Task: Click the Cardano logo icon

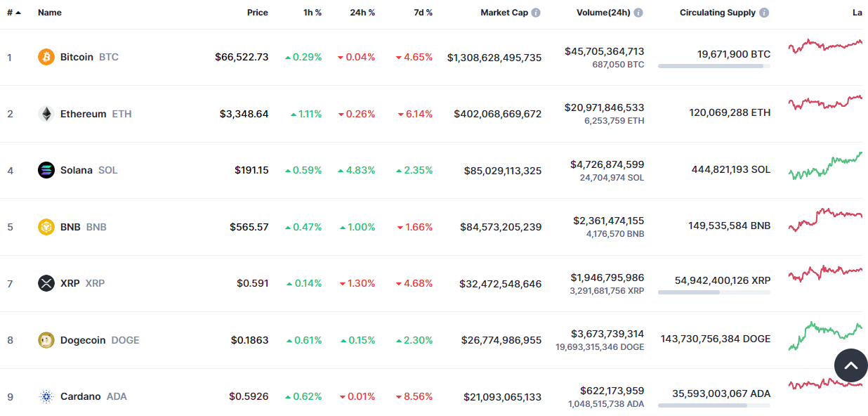Action: (x=46, y=396)
